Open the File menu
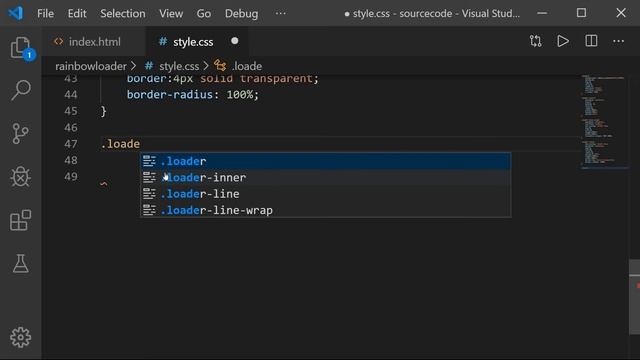The height and width of the screenshot is (360, 640). (45, 13)
